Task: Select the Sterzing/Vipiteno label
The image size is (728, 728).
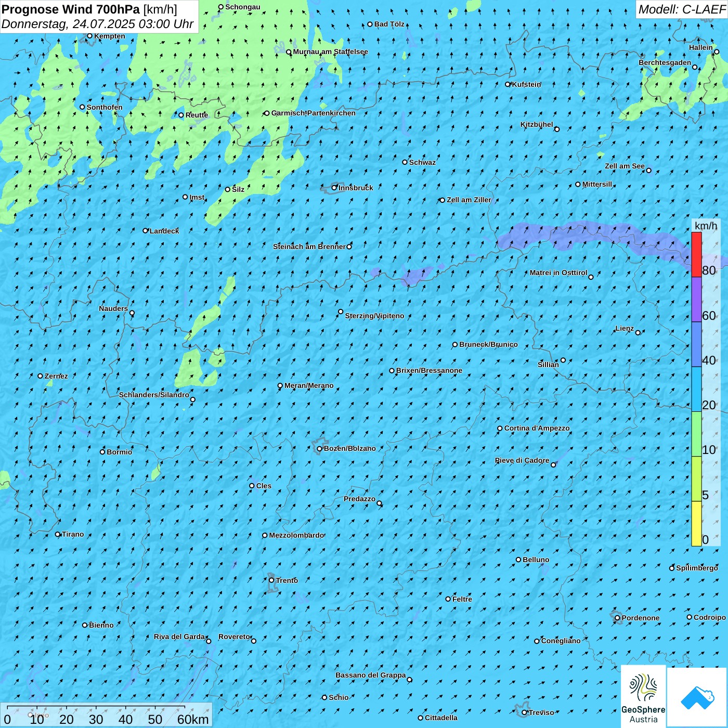Action: coord(374,316)
